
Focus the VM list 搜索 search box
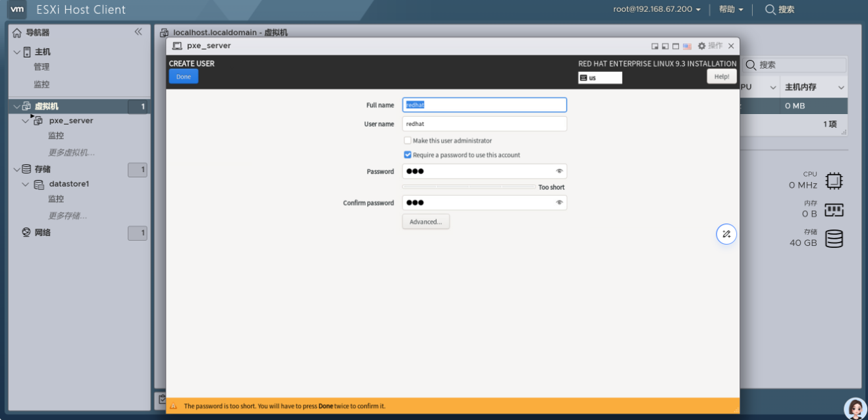(x=795, y=65)
